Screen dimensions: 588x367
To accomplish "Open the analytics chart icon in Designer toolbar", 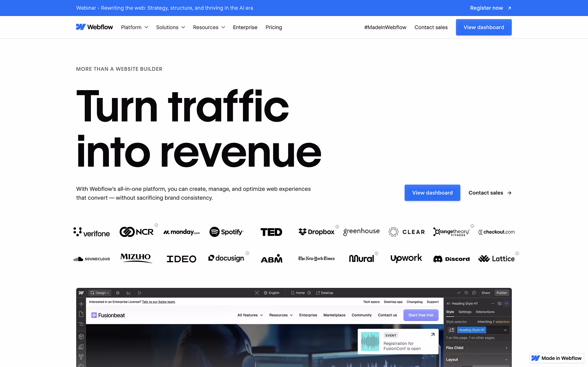I will click(x=129, y=293).
